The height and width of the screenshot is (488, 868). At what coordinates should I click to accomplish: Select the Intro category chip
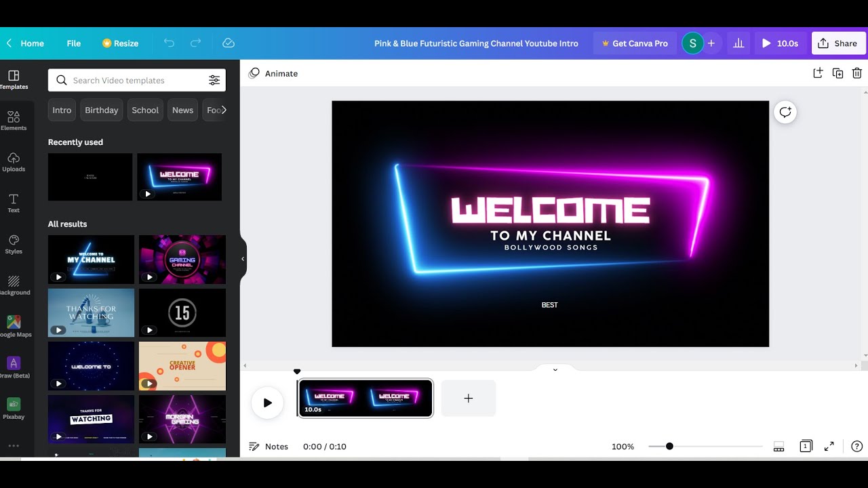pos(62,110)
